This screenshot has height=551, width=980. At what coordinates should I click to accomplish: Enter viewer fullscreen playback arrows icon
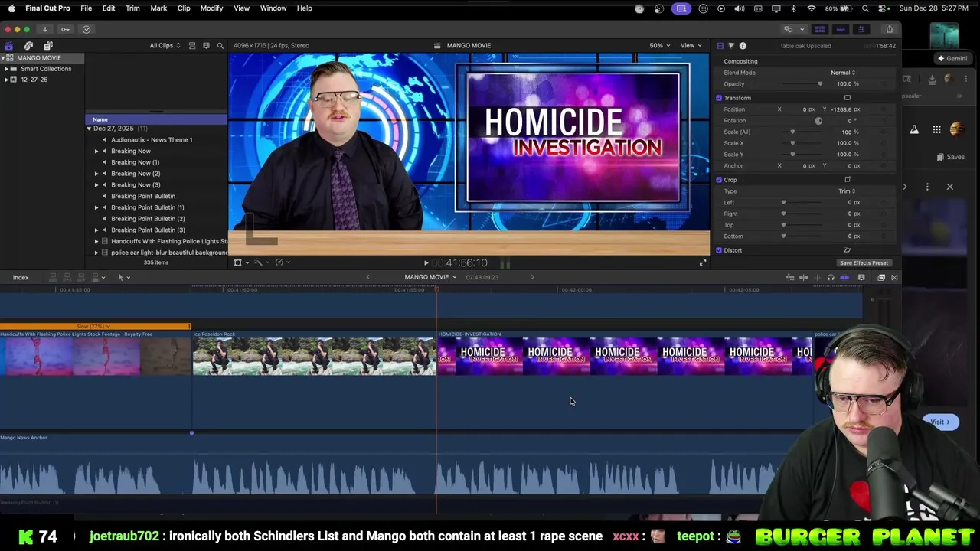pos(703,262)
